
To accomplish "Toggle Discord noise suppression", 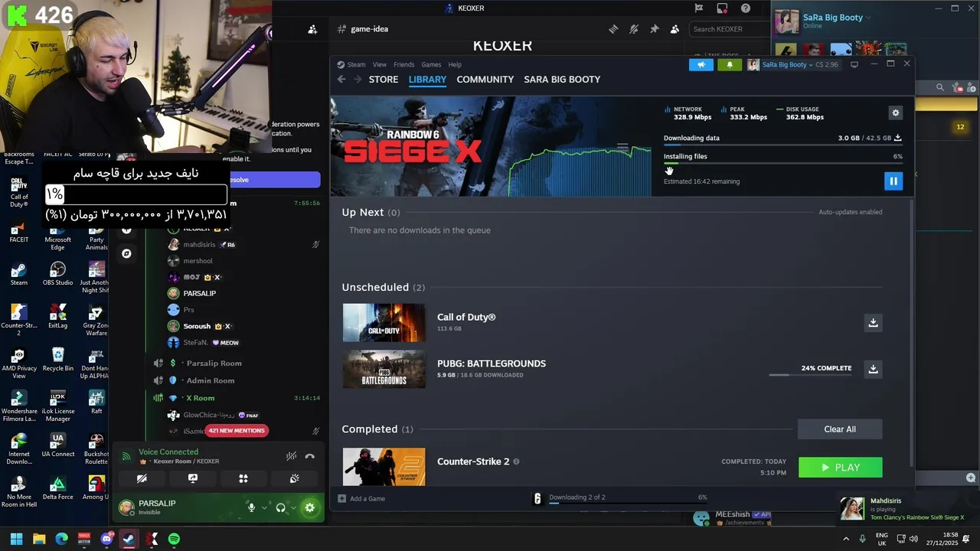I will (x=292, y=456).
